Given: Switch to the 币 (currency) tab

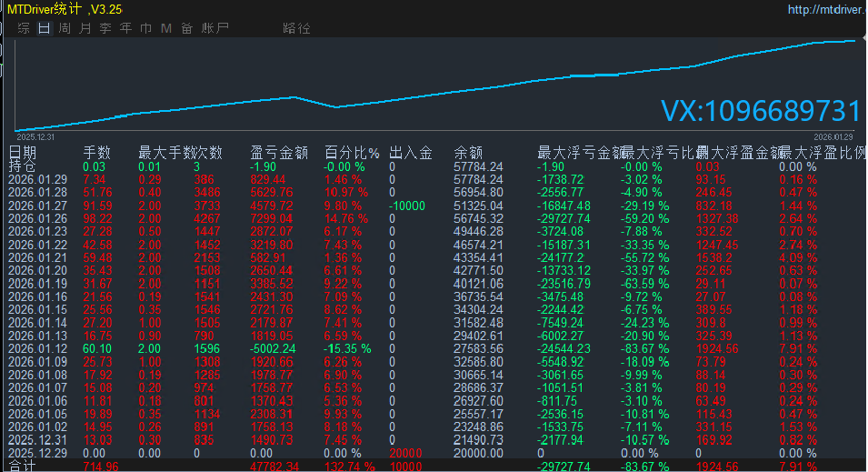Looking at the screenshot, I should point(145,28).
